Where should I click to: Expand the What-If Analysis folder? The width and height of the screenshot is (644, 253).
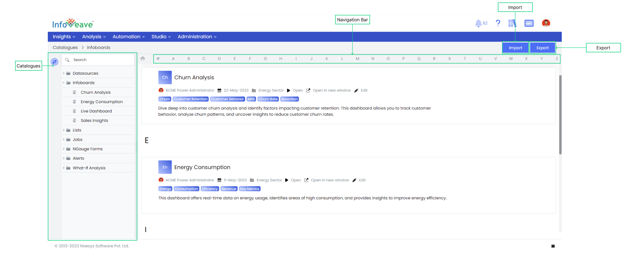63,168
